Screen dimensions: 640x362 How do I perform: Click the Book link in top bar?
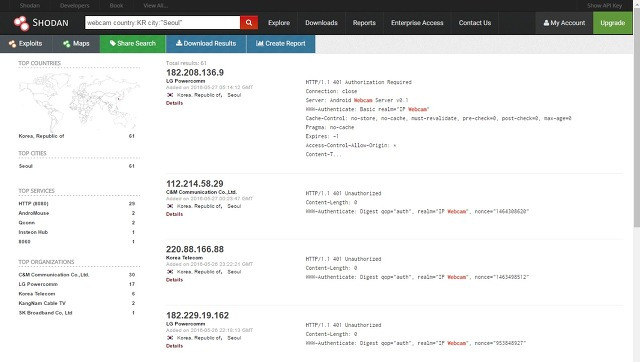(116, 6)
